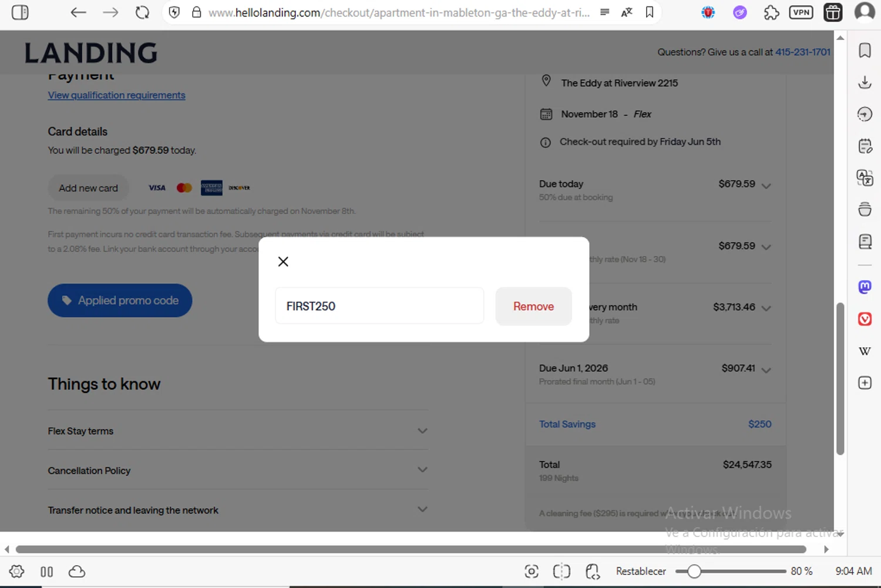Expand Flex Stay terms section
The width and height of the screenshot is (881, 588).
[238, 431]
